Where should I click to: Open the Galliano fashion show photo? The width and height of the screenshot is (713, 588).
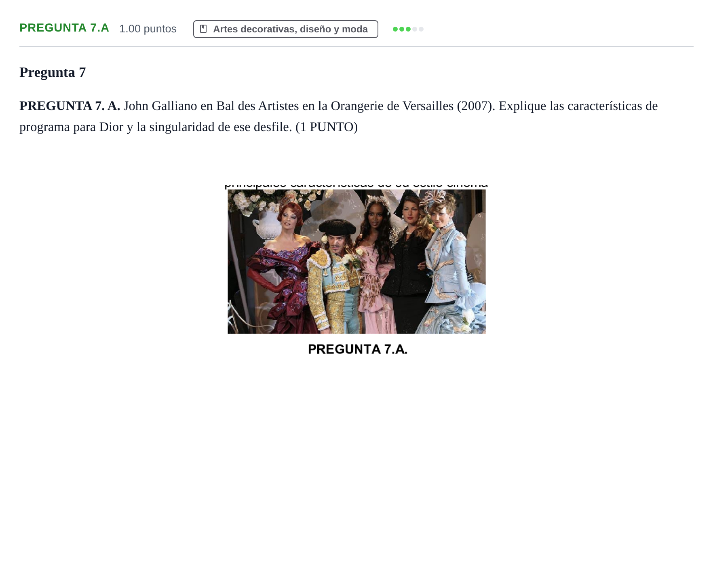click(x=356, y=261)
